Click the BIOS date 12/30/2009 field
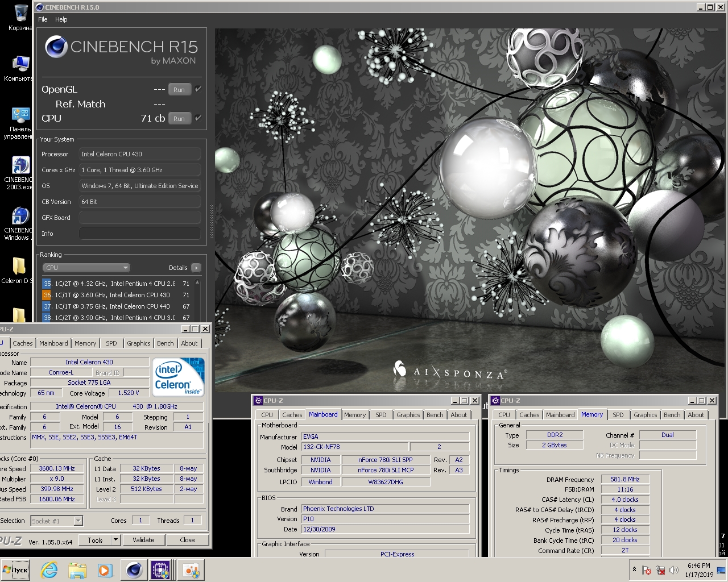The width and height of the screenshot is (728, 582). 386,529
